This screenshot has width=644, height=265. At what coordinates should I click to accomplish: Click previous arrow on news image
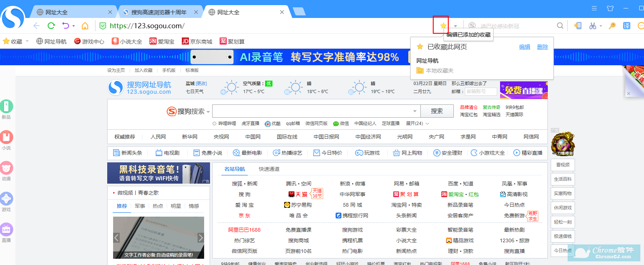[x=116, y=238]
